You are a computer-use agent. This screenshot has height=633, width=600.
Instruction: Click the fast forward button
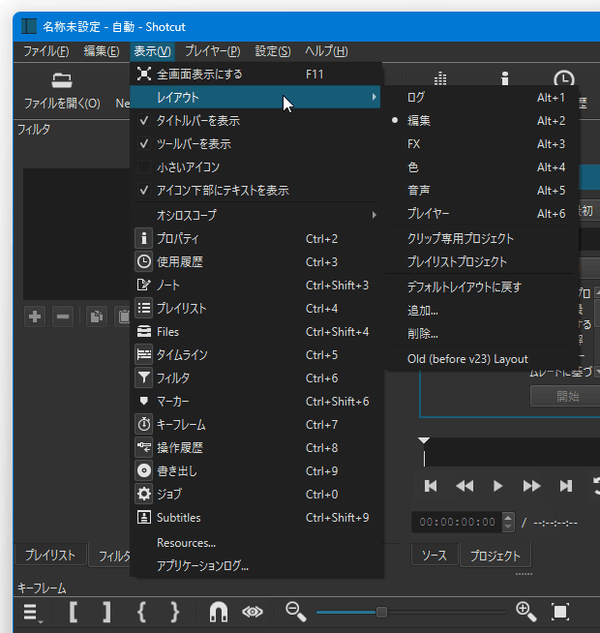click(x=532, y=486)
